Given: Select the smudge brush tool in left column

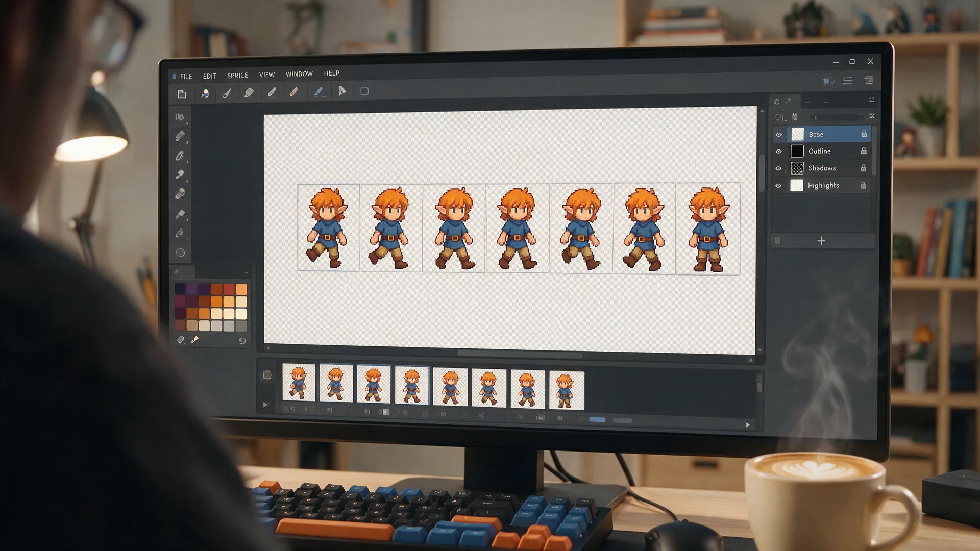Looking at the screenshot, I should 180,194.
